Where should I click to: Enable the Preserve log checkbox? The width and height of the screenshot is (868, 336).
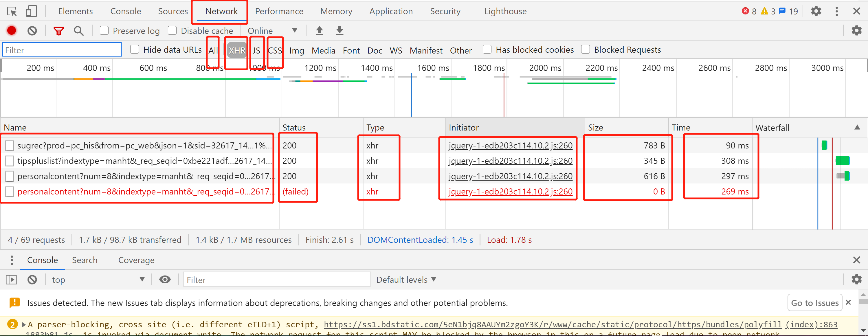[104, 31]
